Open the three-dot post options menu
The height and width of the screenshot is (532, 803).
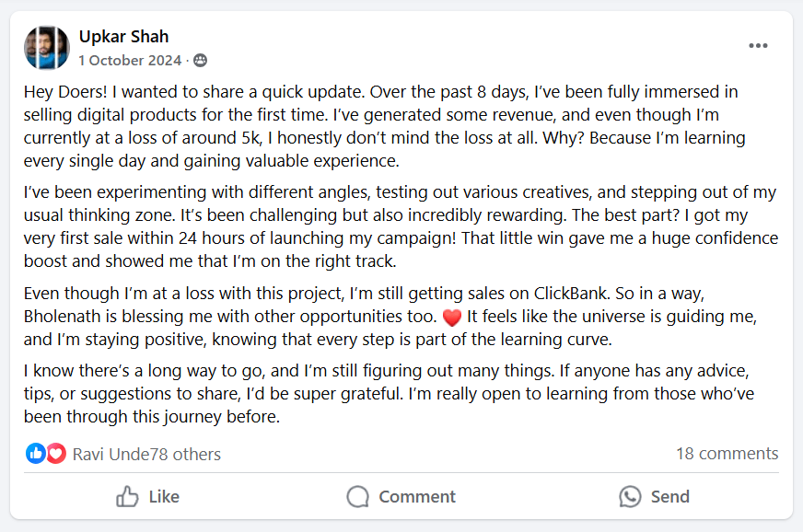[x=758, y=46]
